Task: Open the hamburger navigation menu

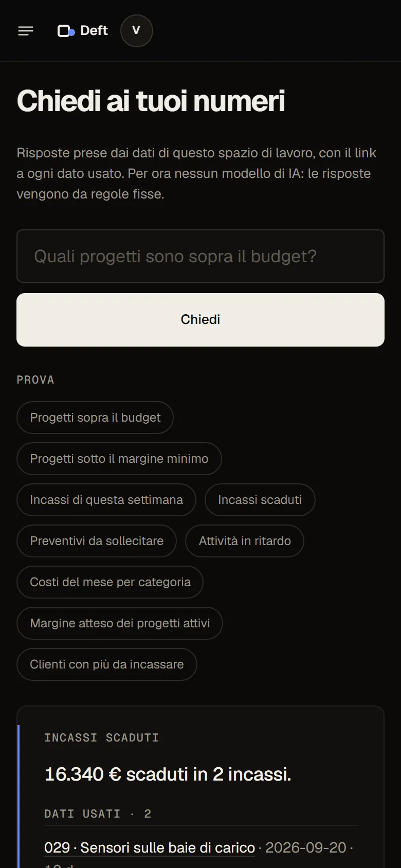Action: coord(26,31)
